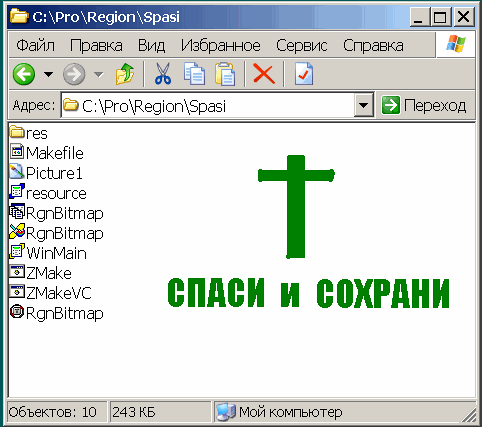The height and width of the screenshot is (427, 482).
Task: Delete with the red X toolbar icon
Action: [264, 74]
